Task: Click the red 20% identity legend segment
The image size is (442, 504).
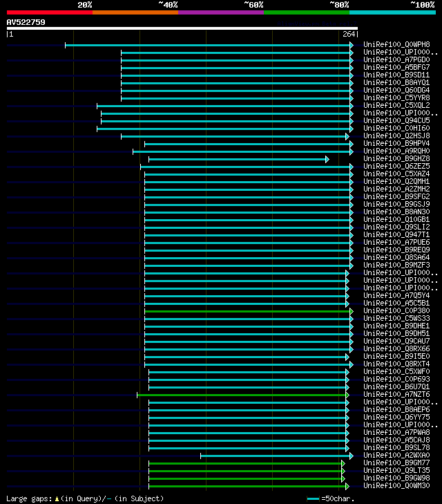Action: point(50,12)
